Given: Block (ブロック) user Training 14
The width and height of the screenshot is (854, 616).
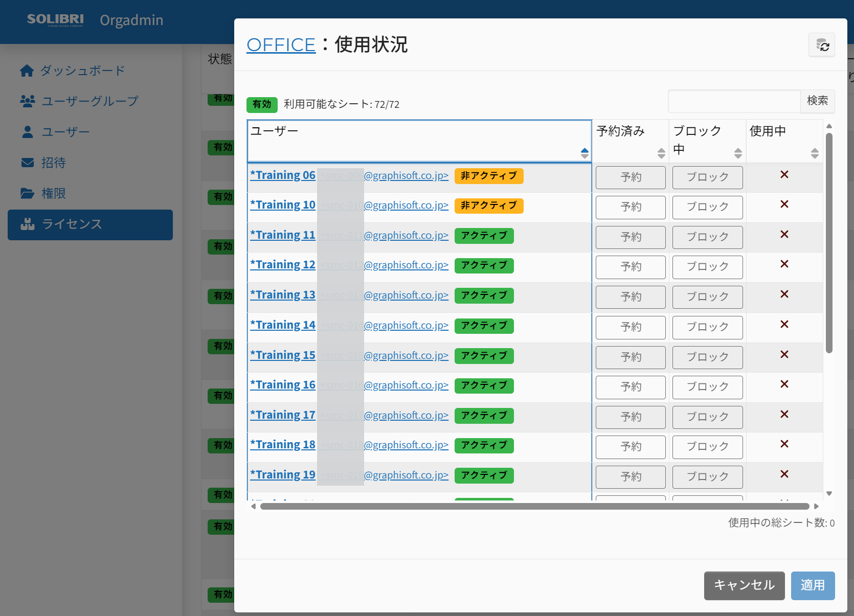Looking at the screenshot, I should 708,327.
